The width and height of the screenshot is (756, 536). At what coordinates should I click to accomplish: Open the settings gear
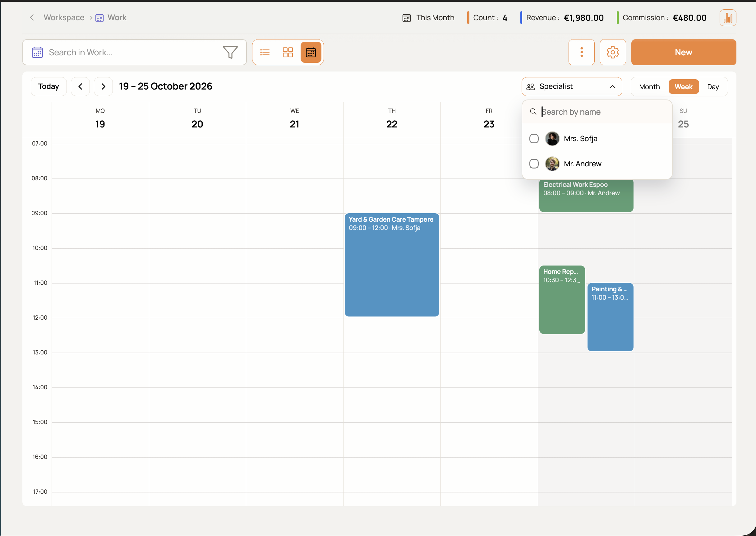(x=613, y=52)
